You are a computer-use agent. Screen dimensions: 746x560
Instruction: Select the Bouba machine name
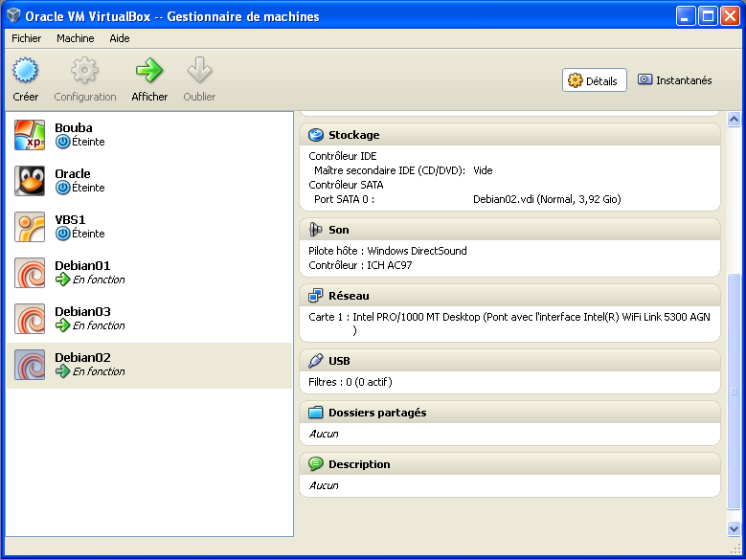pos(74,128)
